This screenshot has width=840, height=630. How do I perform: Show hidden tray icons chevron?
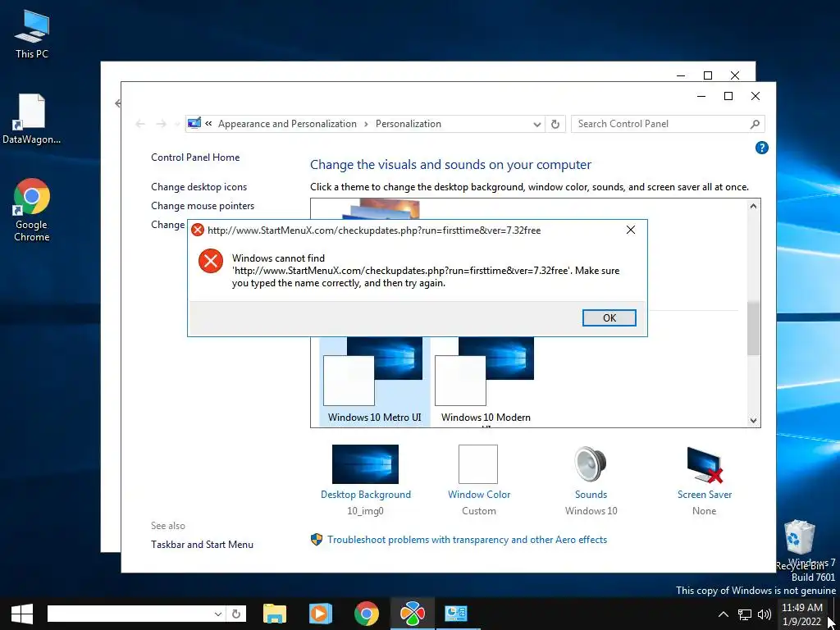(724, 614)
